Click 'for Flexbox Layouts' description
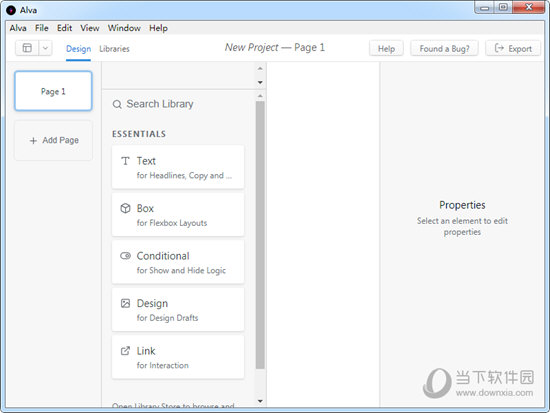550x413 pixels. (172, 223)
